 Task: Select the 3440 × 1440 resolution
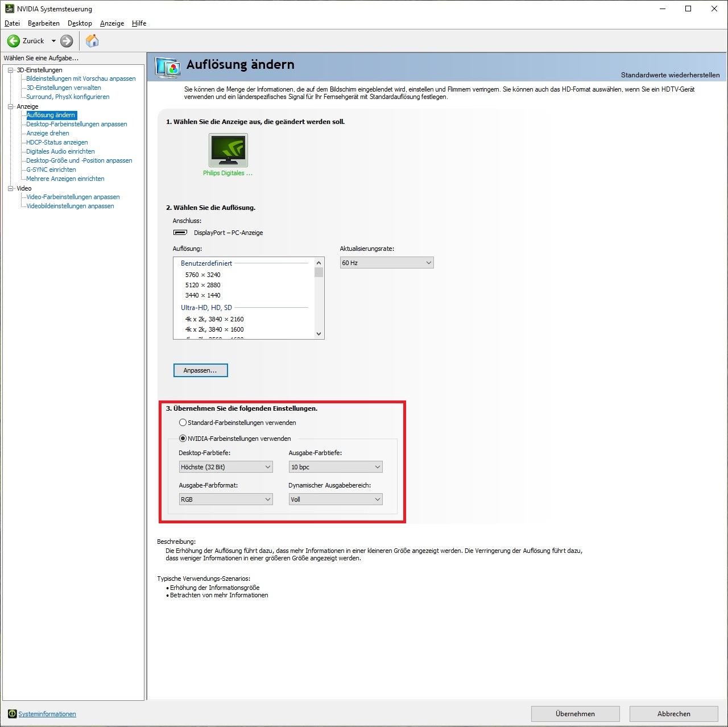(202, 295)
